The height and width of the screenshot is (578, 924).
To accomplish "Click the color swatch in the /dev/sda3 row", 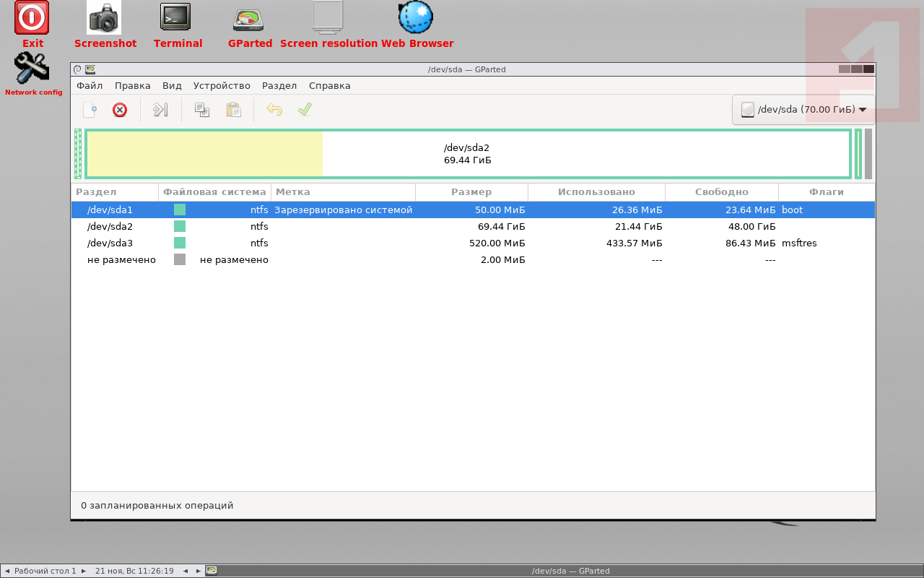I will click(x=180, y=243).
